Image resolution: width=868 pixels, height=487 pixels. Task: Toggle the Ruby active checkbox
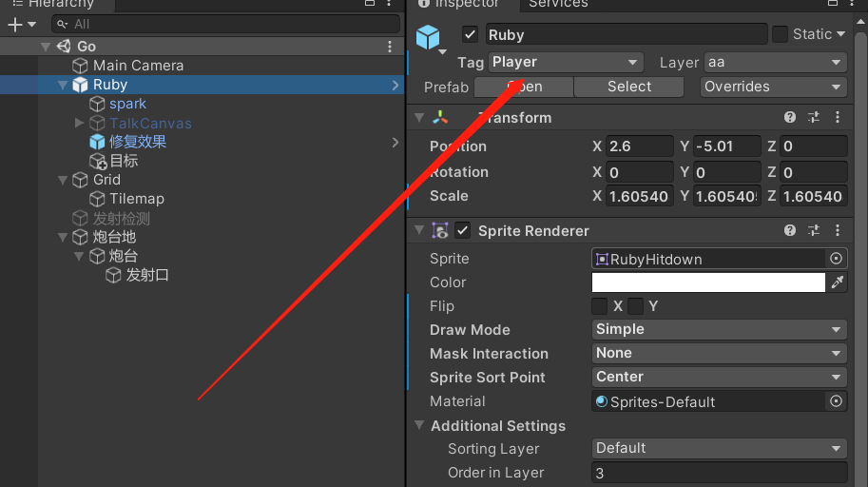pos(470,34)
